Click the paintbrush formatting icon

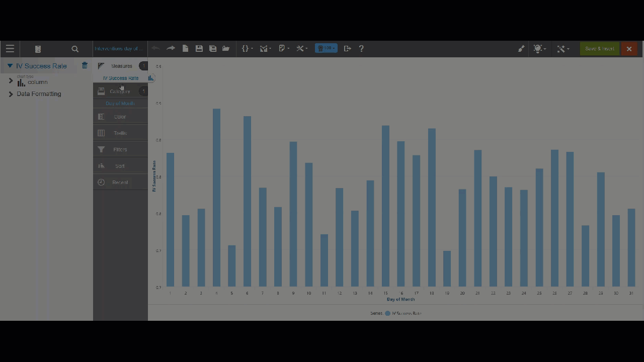coord(521,49)
